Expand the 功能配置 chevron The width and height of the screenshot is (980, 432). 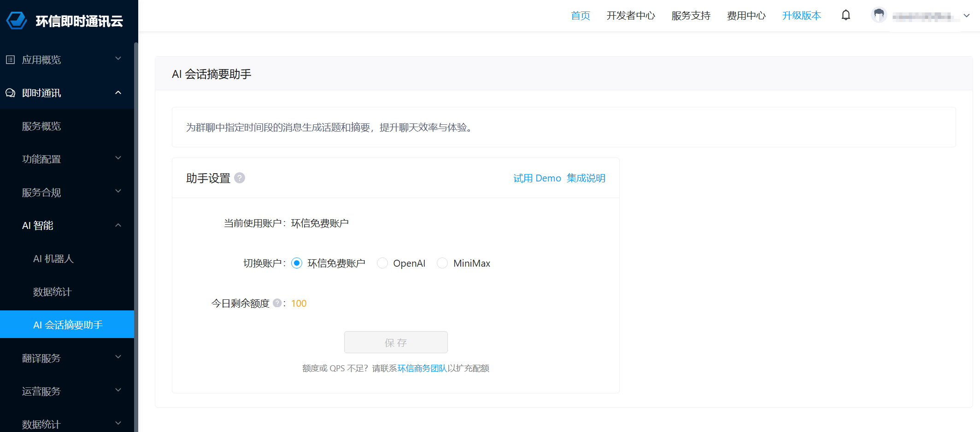pyautogui.click(x=118, y=158)
